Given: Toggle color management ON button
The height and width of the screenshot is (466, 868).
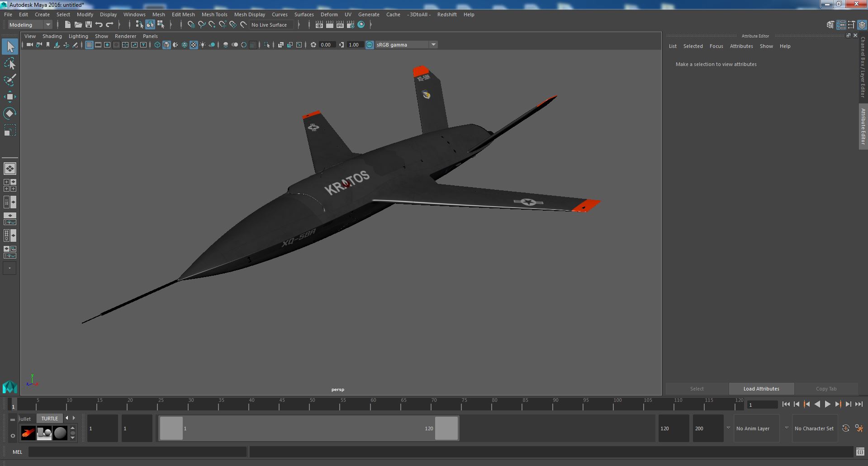Looking at the screenshot, I should [370, 45].
